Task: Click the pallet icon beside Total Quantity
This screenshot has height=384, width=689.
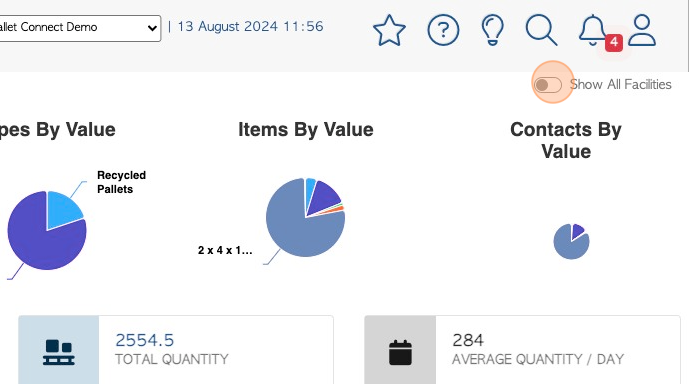Action: pos(59,352)
